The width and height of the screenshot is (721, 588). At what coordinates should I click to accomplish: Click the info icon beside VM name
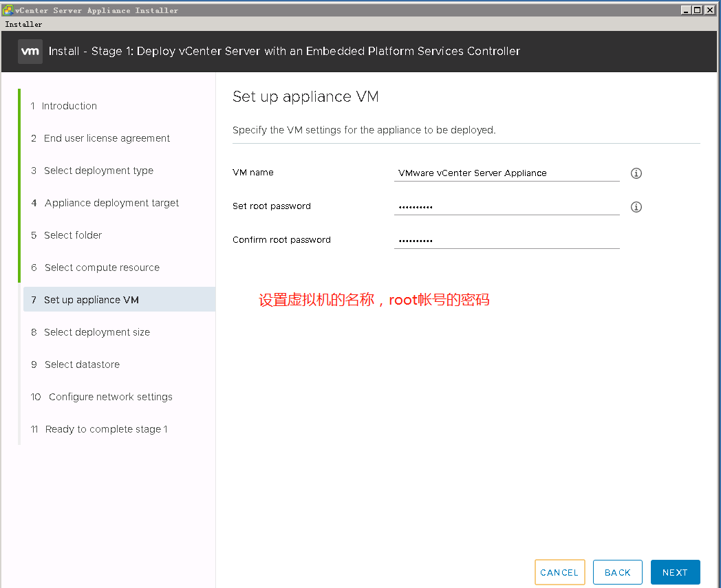636,173
